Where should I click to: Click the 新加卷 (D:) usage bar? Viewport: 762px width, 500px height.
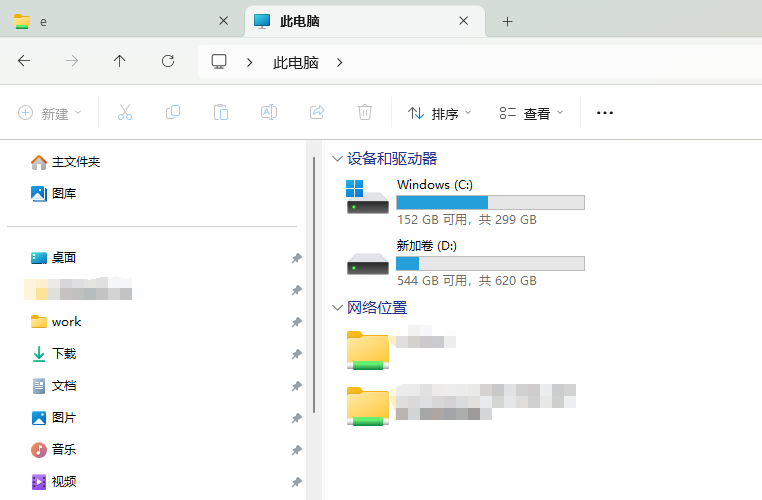point(490,263)
